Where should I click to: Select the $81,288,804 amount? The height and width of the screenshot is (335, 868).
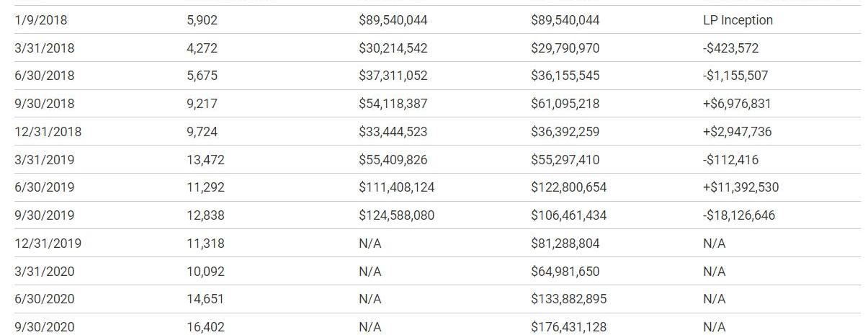pos(565,244)
